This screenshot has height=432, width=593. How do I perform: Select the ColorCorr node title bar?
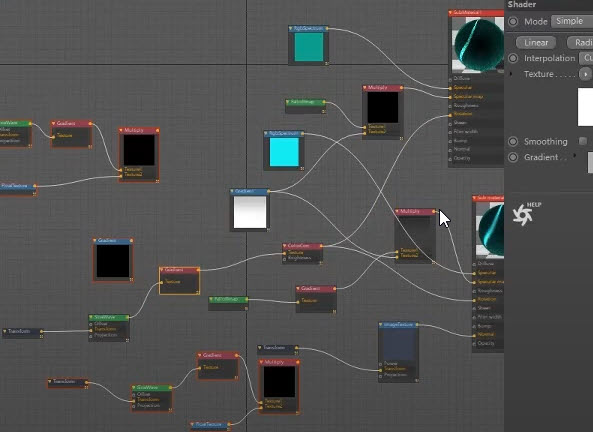[303, 246]
